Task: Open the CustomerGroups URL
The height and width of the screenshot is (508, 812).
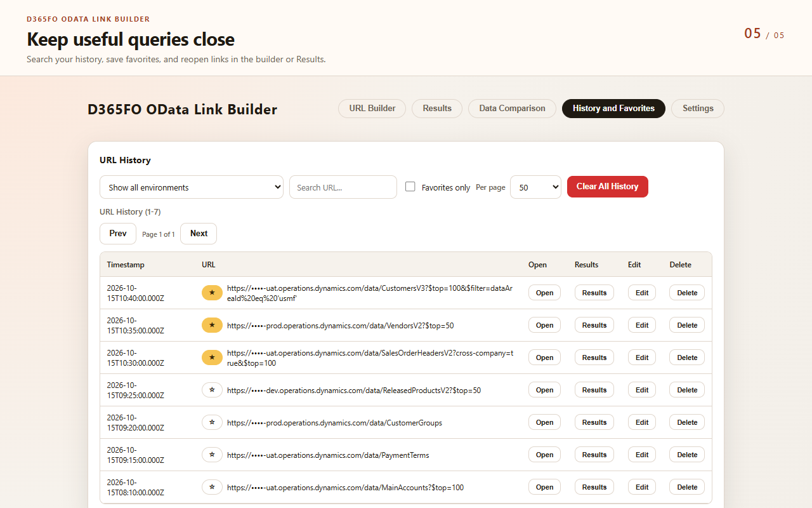Action: click(544, 422)
